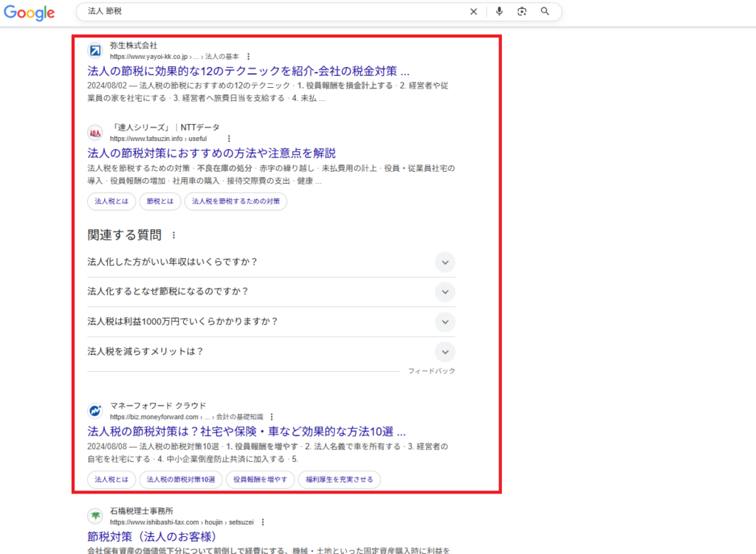This screenshot has width=756, height=554.
Task: Click the 弥生株式会社 site favicon
Action: coord(95,50)
